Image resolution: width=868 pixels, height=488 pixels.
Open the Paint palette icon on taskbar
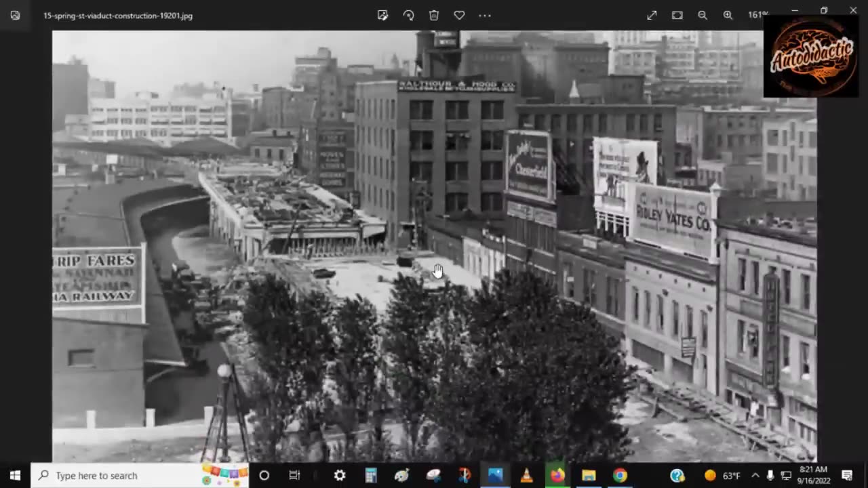pyautogui.click(x=402, y=475)
